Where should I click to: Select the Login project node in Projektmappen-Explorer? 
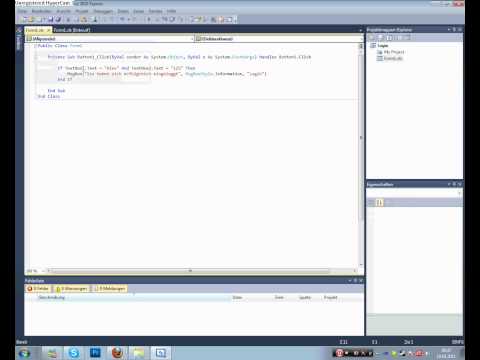383,46
